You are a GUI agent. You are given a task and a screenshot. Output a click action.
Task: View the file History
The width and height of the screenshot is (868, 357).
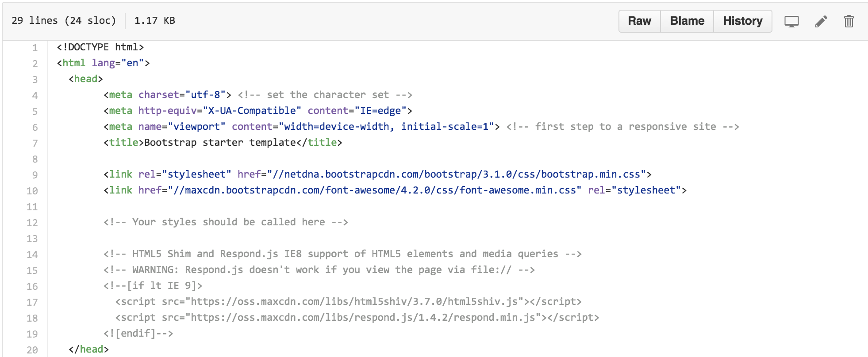(743, 21)
